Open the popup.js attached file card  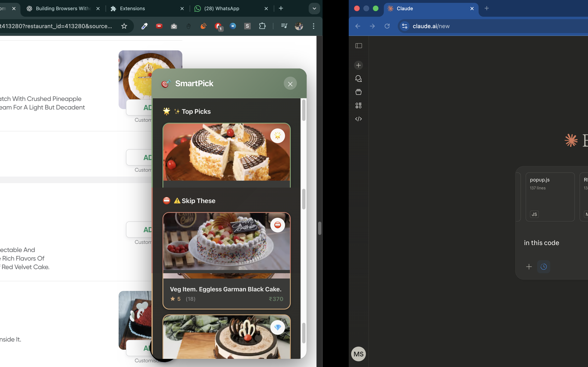[550, 197]
